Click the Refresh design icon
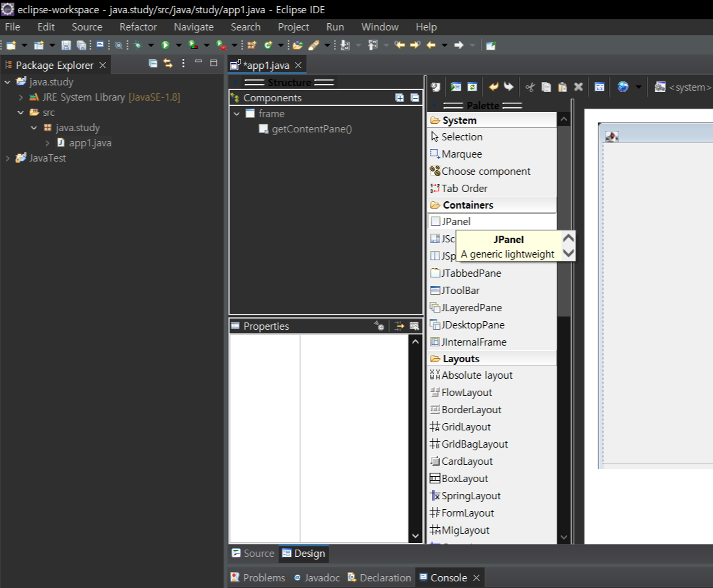The width and height of the screenshot is (713, 588). tap(472, 86)
